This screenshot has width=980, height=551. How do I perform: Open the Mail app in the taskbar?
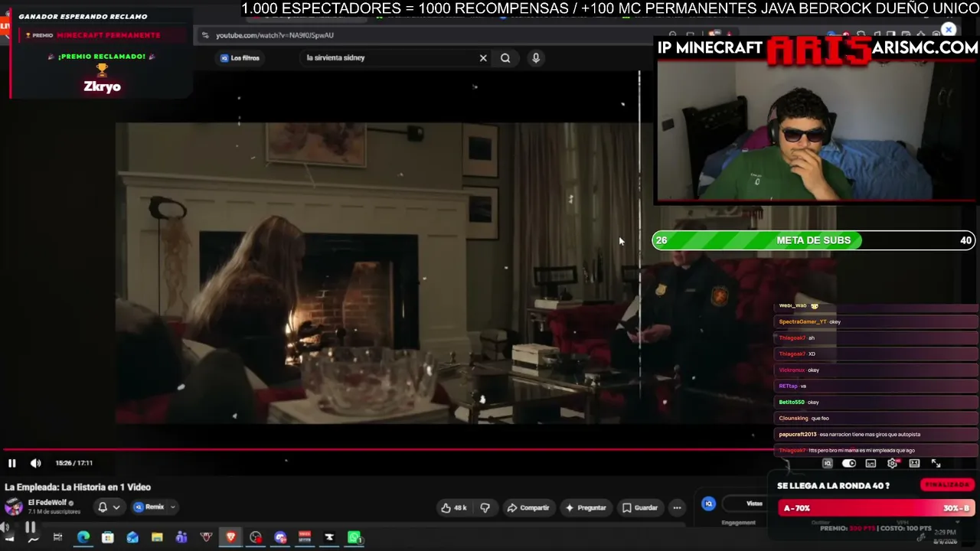(132, 537)
